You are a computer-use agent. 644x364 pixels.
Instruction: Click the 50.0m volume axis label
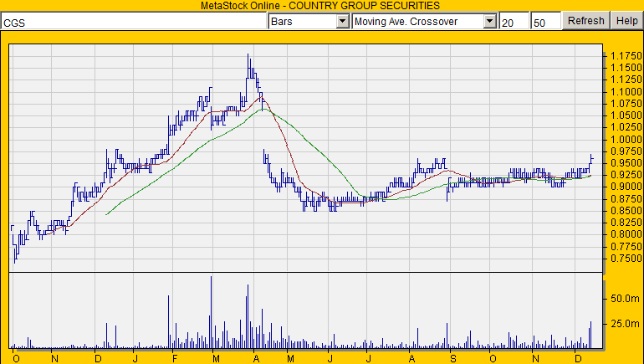pos(625,299)
